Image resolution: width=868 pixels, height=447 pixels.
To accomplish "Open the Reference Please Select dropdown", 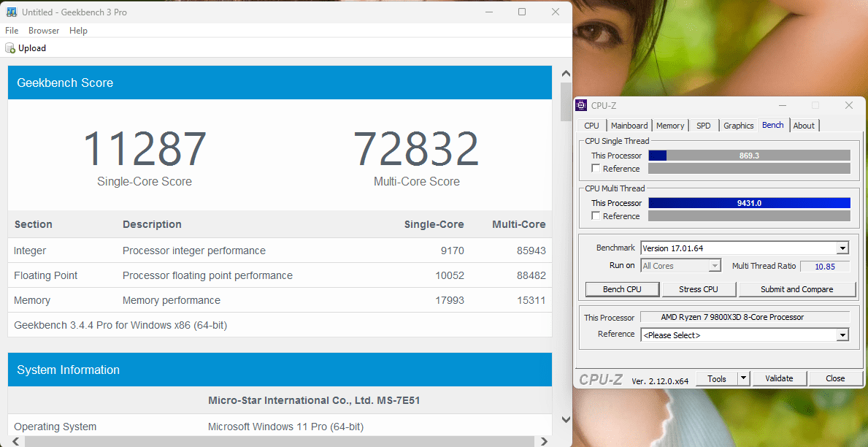I will (842, 335).
